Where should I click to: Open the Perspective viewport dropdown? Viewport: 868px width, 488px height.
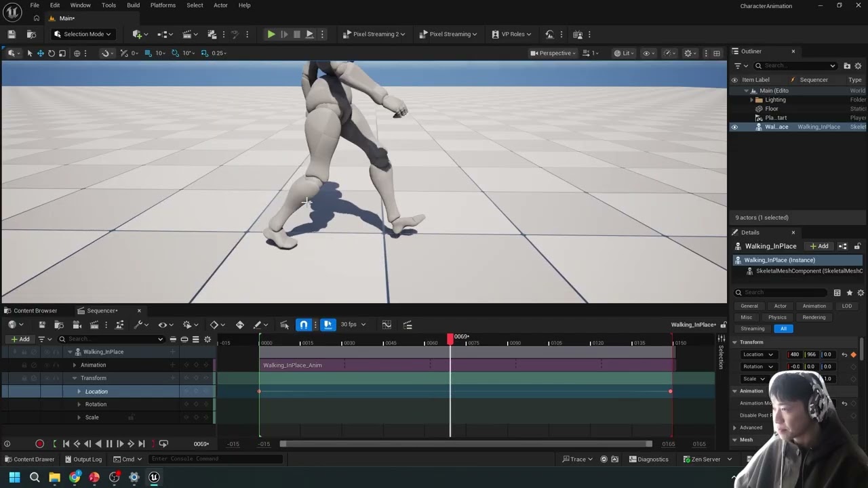(553, 53)
